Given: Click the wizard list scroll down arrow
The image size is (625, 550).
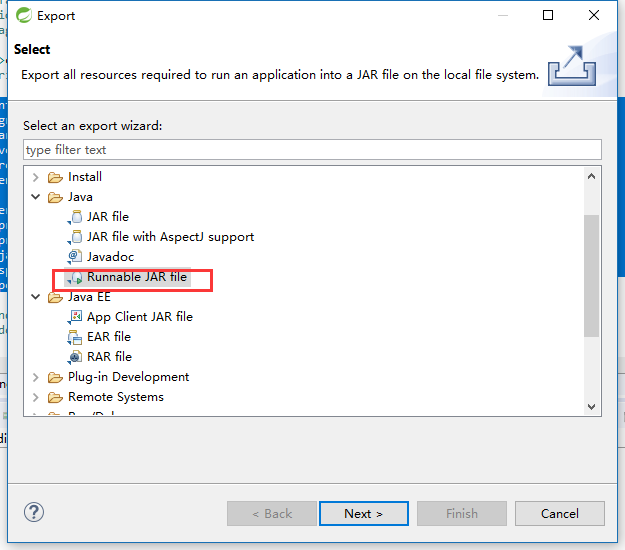Looking at the screenshot, I should tap(592, 407).
